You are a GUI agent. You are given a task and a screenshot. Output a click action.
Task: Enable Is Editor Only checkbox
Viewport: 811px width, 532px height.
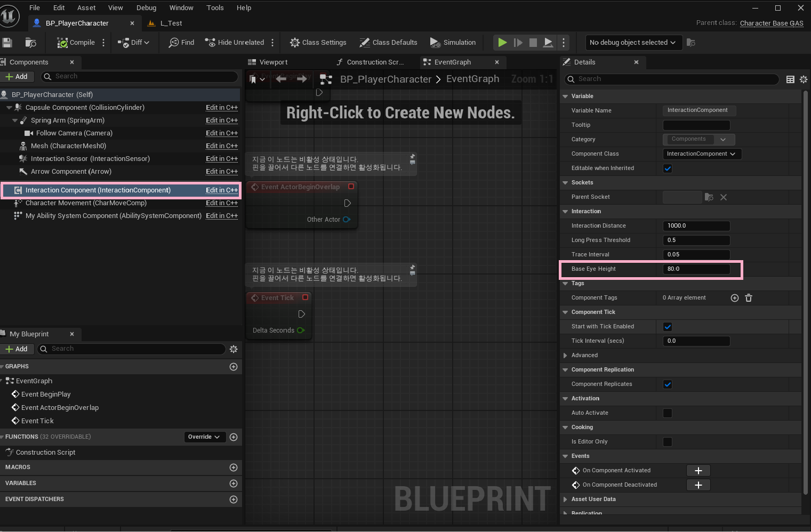[x=668, y=442]
